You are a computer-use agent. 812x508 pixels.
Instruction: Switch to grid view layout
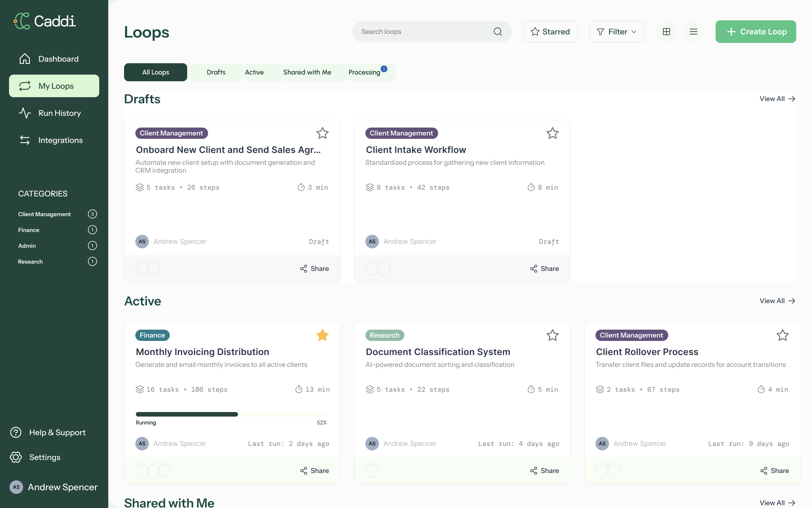tap(667, 32)
